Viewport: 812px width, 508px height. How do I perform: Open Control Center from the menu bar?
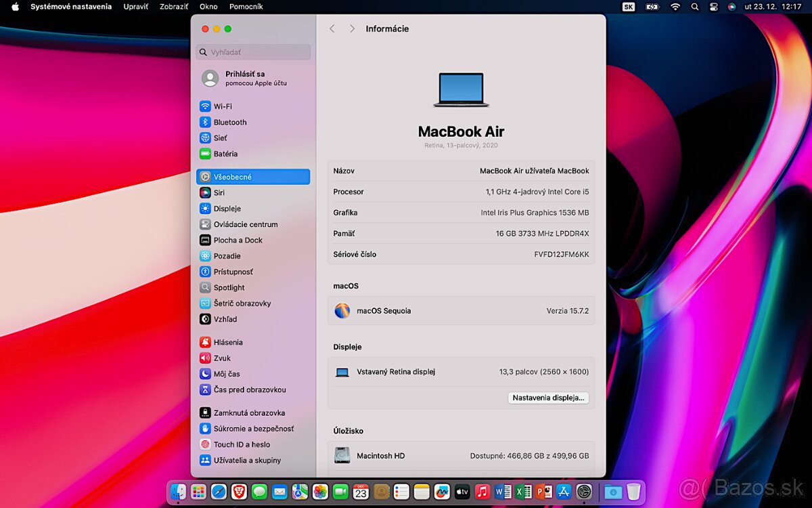pyautogui.click(x=713, y=7)
